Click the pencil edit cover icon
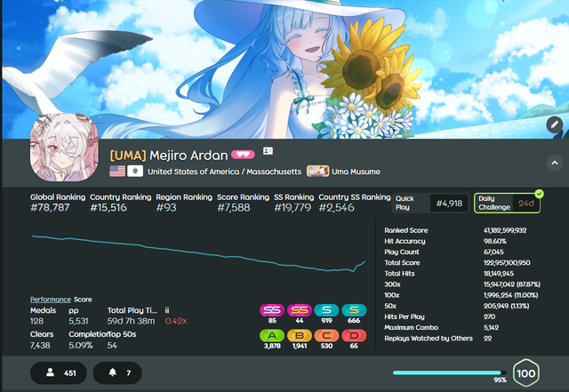 coord(555,124)
